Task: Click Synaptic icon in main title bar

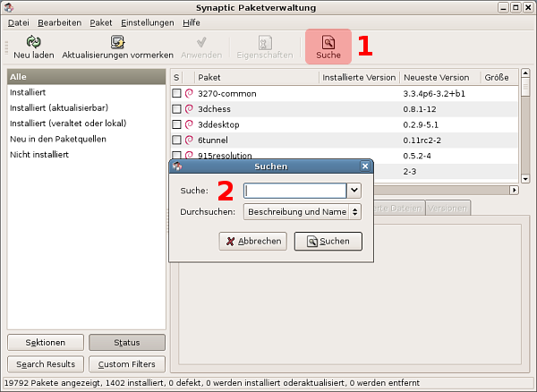Action: (x=9, y=7)
